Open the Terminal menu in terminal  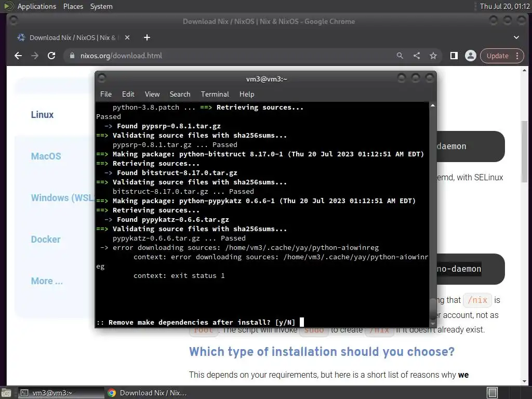tap(215, 95)
